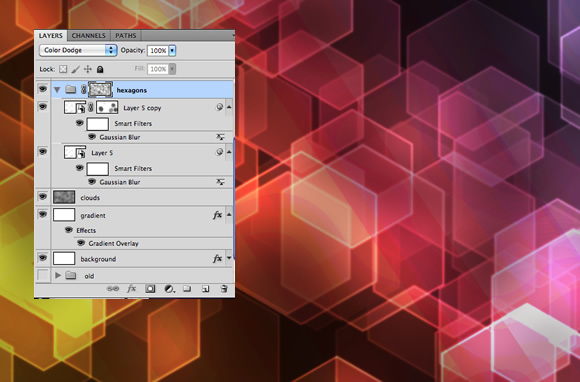Image resolution: width=580 pixels, height=382 pixels.
Task: Click Layer 5 smart object thumbnail
Action: (x=75, y=152)
